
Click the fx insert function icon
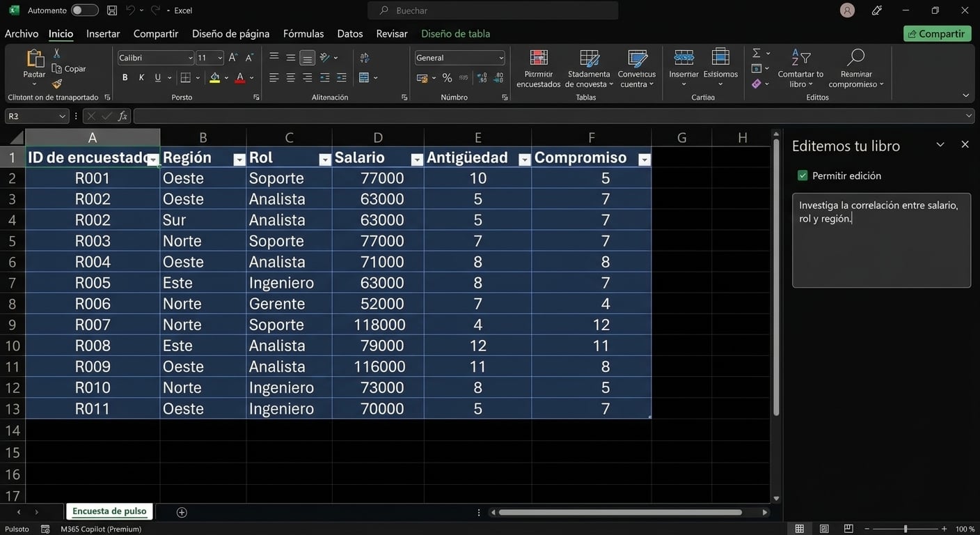point(122,116)
